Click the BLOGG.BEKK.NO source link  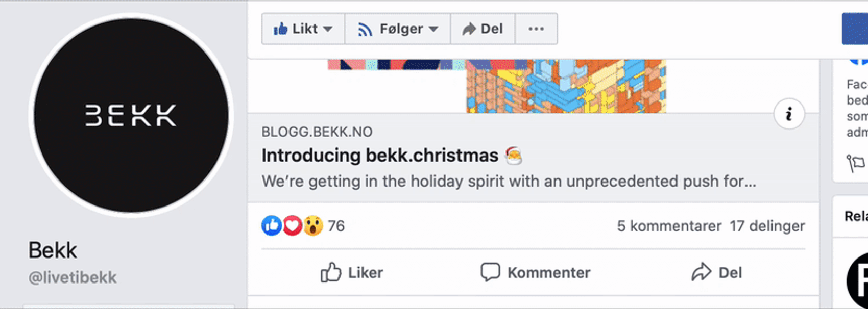[x=317, y=132]
